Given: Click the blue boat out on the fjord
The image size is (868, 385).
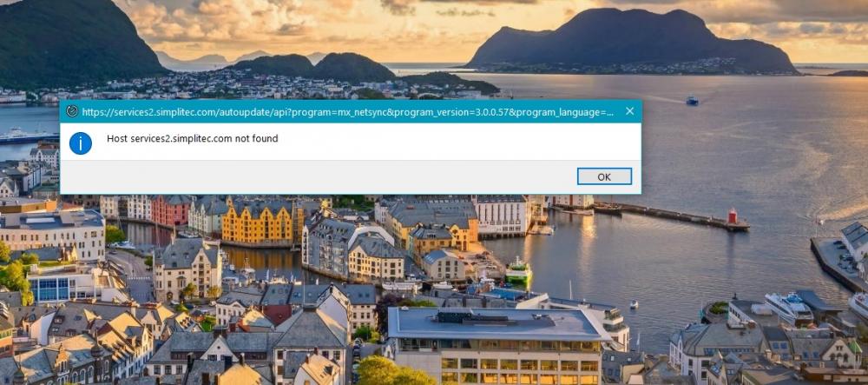Looking at the screenshot, I should [x=692, y=100].
